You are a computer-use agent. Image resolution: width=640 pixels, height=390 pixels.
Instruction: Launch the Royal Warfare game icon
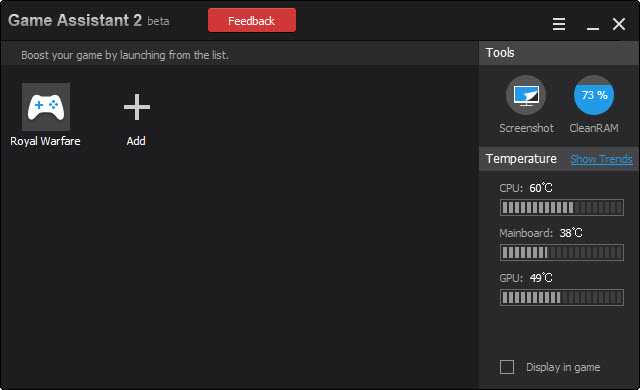point(46,107)
